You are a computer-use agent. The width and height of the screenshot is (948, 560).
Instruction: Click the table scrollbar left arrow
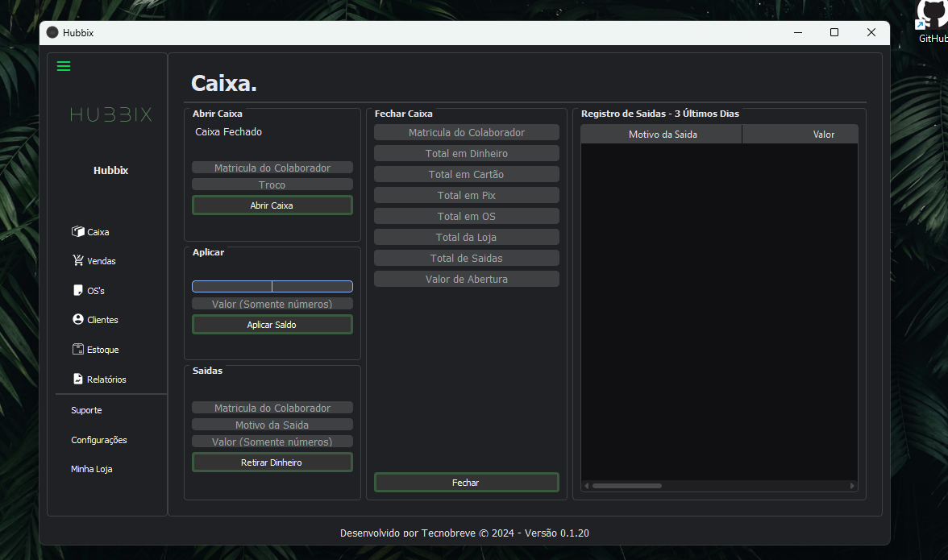click(586, 486)
